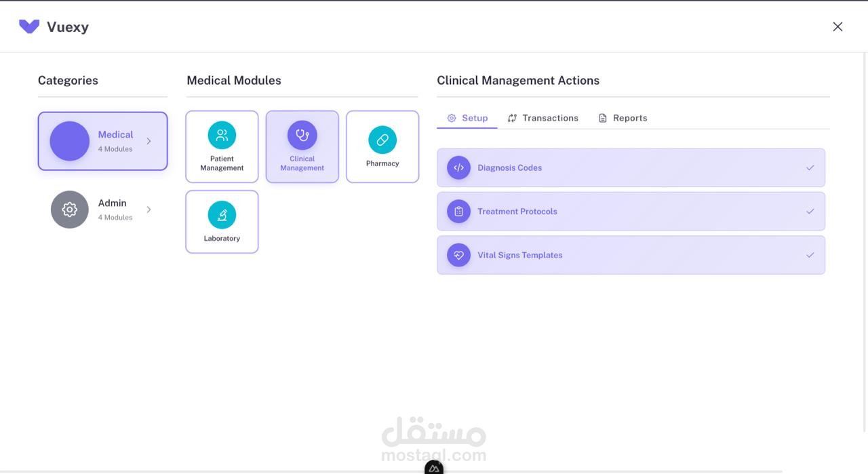The image size is (868, 474).
Task: Expand the Medical category chevron
Action: 149,141
